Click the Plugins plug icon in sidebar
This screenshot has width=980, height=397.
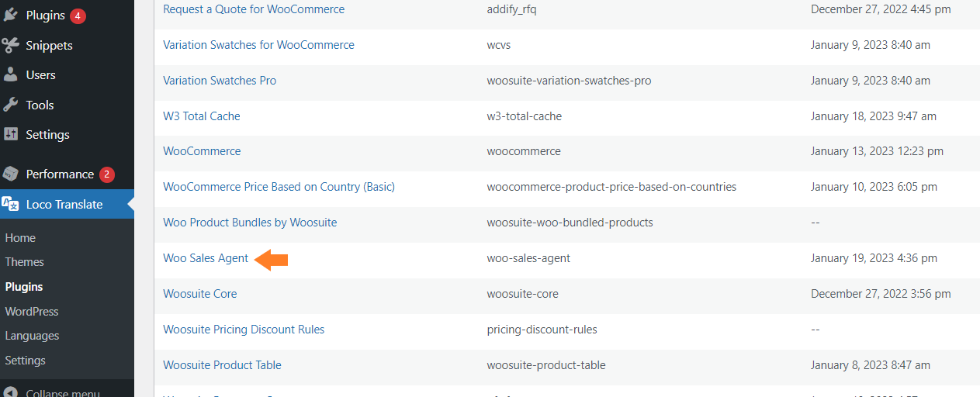coord(11,16)
